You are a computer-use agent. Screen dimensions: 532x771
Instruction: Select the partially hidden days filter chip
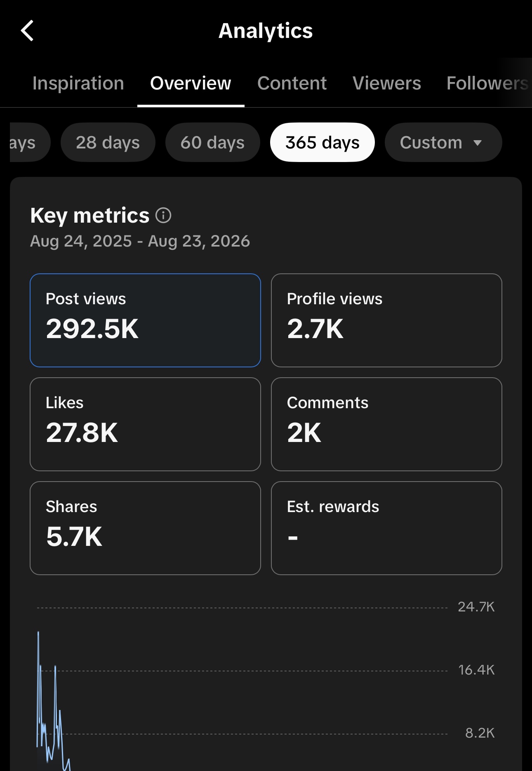(x=29, y=142)
